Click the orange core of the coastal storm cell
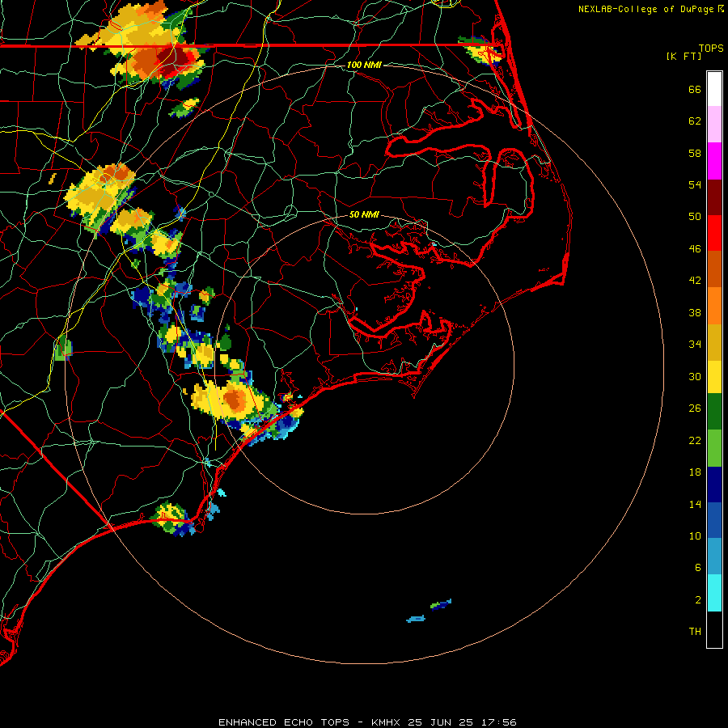Image resolution: width=728 pixels, height=728 pixels. click(235, 400)
